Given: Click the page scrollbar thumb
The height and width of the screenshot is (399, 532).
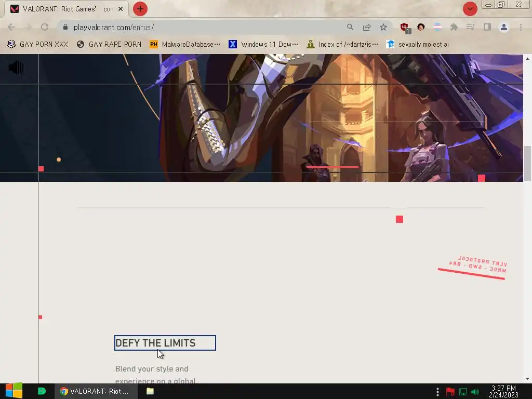Looking at the screenshot, I should click(x=527, y=163).
